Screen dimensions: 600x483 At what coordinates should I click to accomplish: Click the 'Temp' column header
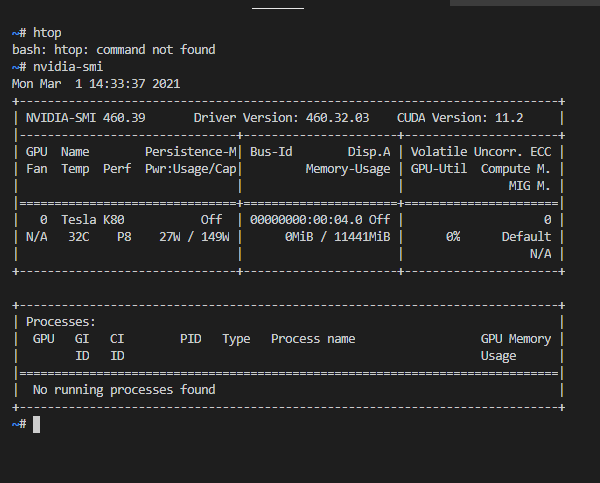click(x=75, y=169)
